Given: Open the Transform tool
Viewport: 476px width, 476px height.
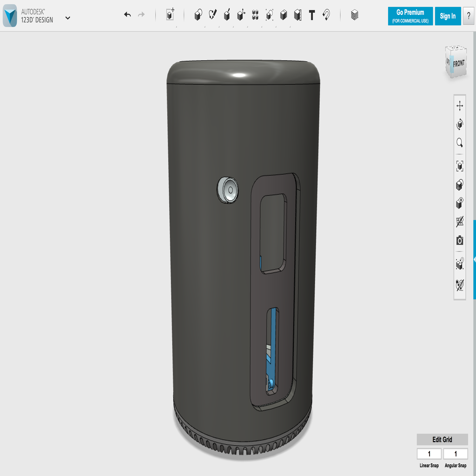Looking at the screenshot, I should click(170, 14).
